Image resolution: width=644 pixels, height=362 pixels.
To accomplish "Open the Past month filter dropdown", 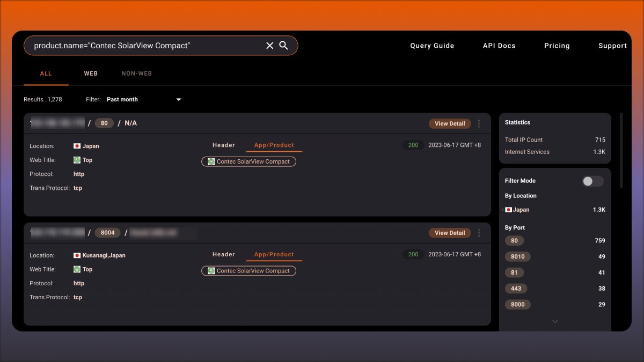I will pos(142,99).
